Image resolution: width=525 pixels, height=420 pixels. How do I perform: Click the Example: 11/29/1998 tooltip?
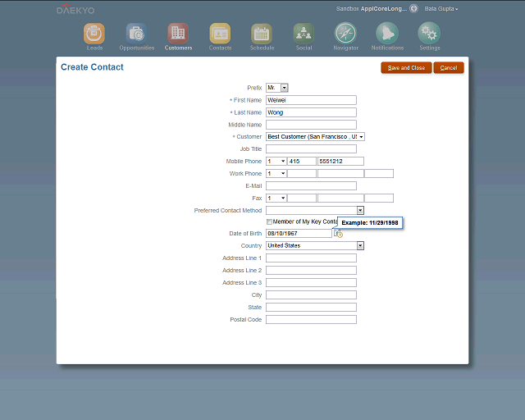point(370,223)
